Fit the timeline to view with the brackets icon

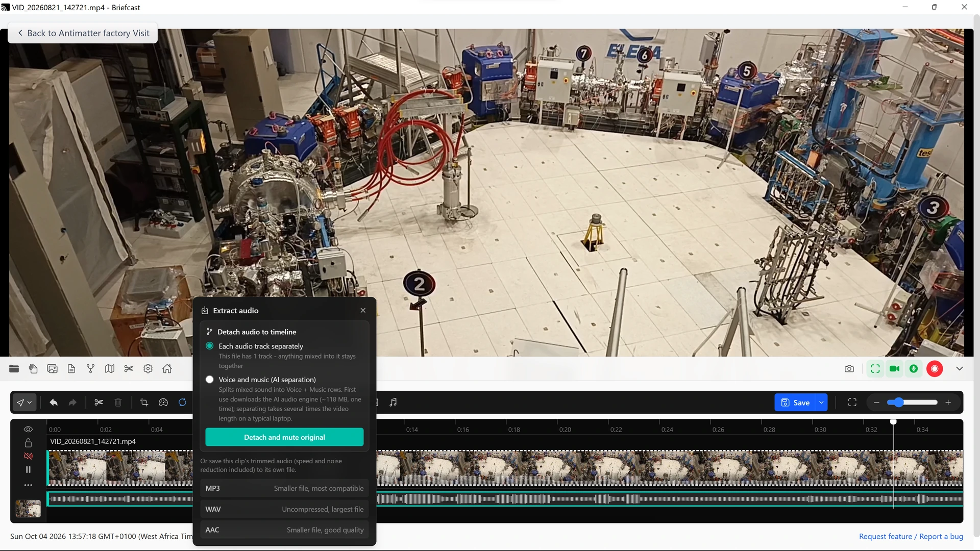pyautogui.click(x=852, y=402)
